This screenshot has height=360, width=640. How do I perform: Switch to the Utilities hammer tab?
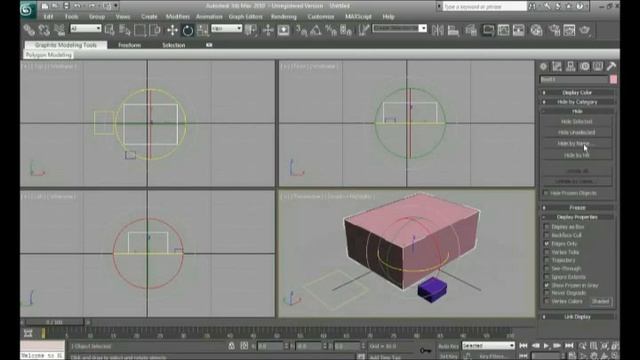click(x=611, y=67)
